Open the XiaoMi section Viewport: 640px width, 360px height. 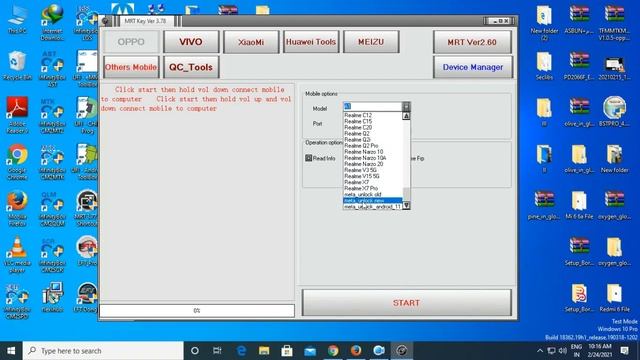[x=251, y=42]
